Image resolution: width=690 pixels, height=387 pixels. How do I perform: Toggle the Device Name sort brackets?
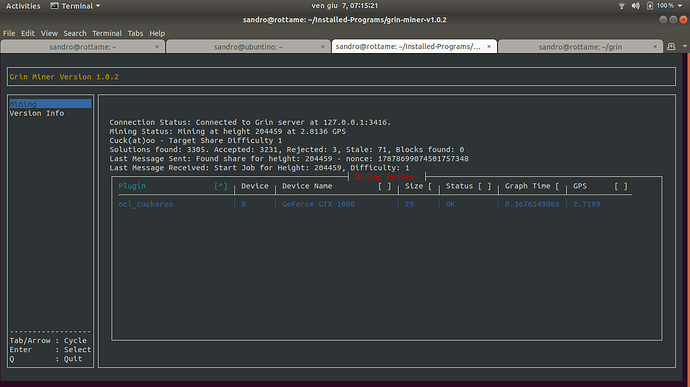384,186
